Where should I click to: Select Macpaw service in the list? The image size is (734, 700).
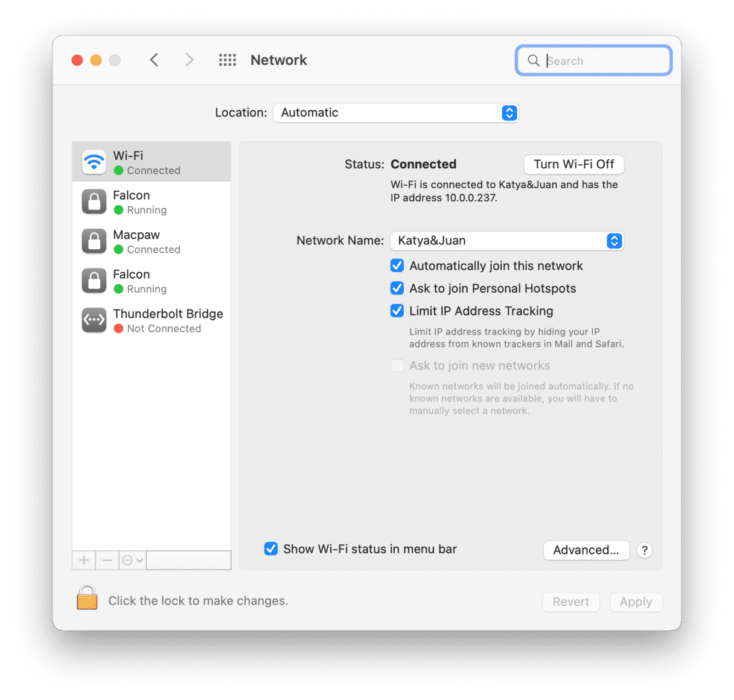152,241
